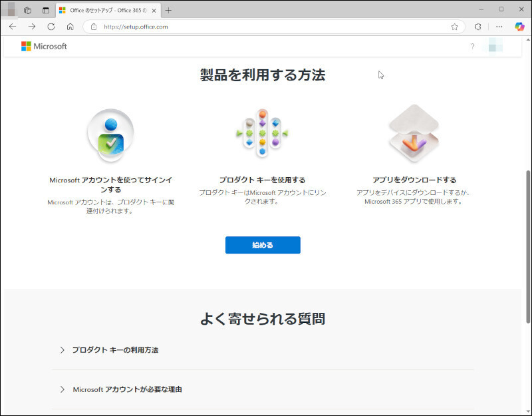Click the blue 始める button
The width and height of the screenshot is (532, 416).
point(263,245)
